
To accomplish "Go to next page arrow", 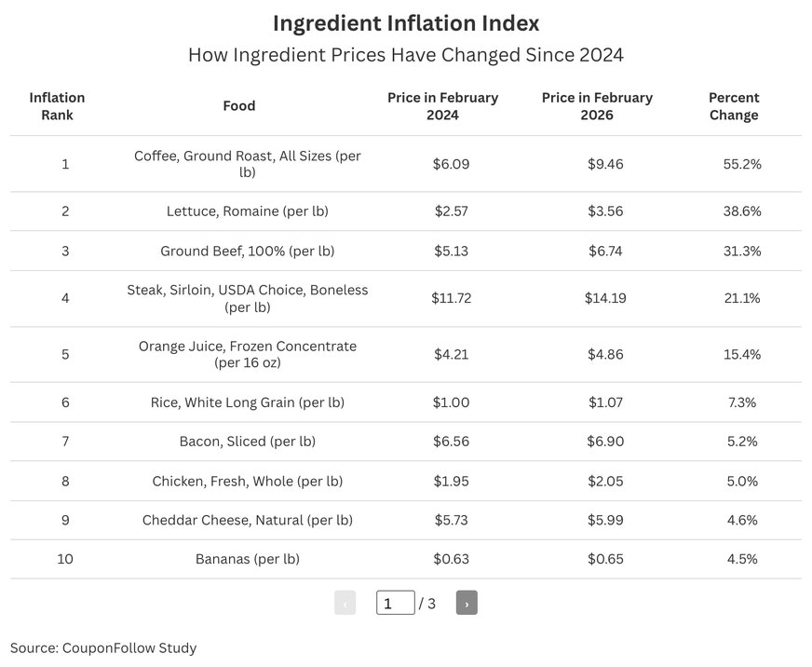I will point(467,603).
